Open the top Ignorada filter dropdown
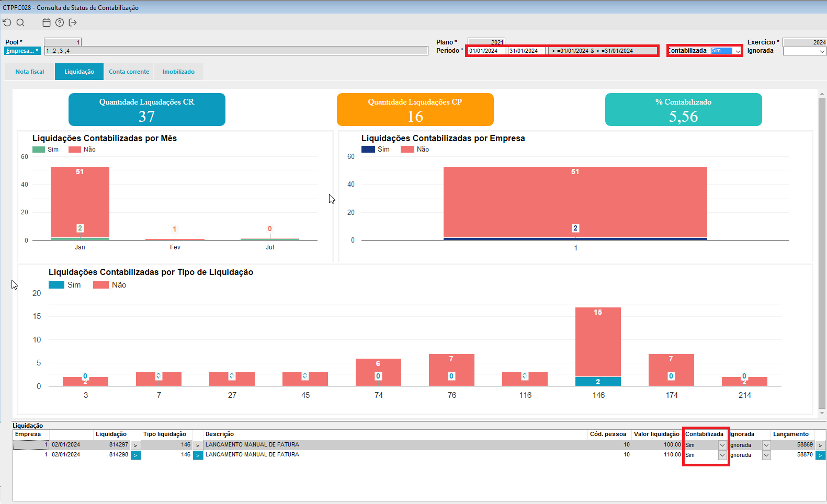The width and height of the screenshot is (827, 504). click(x=822, y=51)
